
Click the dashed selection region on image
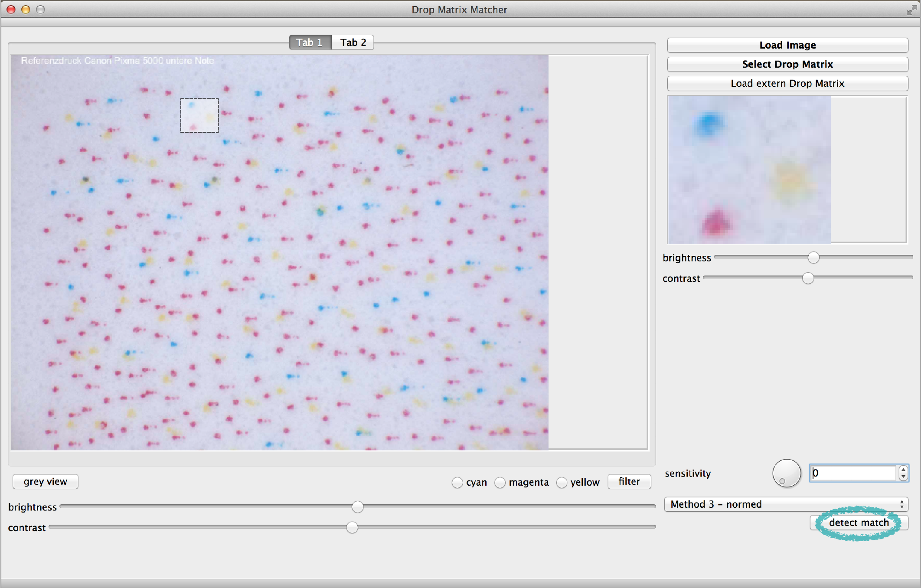coord(199,115)
